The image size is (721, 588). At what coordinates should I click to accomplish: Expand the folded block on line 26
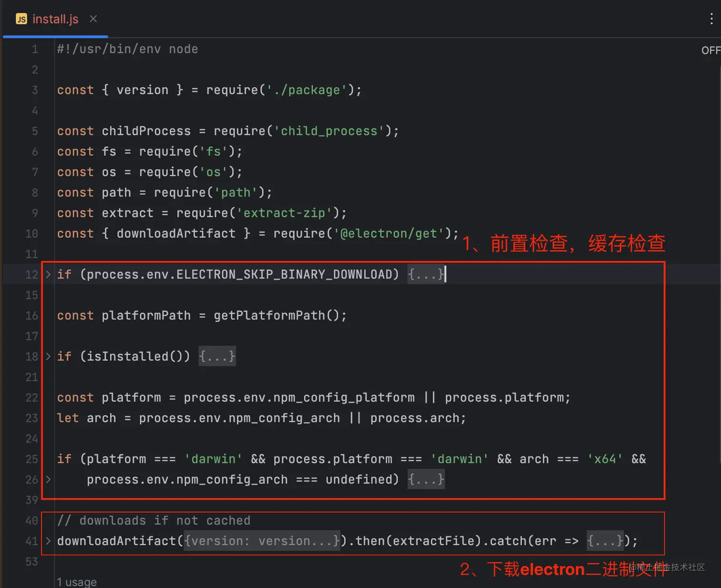(x=48, y=479)
